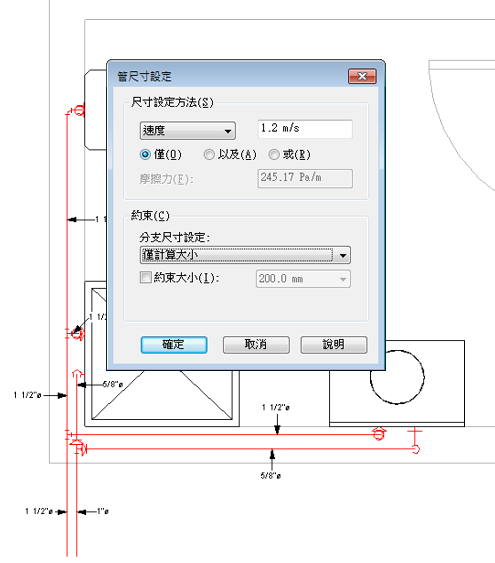Select the pipe fitting symbol at top left
495x563 pixels.
(77, 110)
